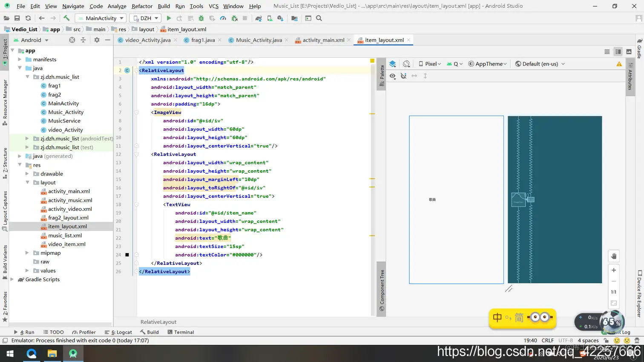Open the Build tool window
This screenshot has width=644, height=362.
click(x=149, y=332)
